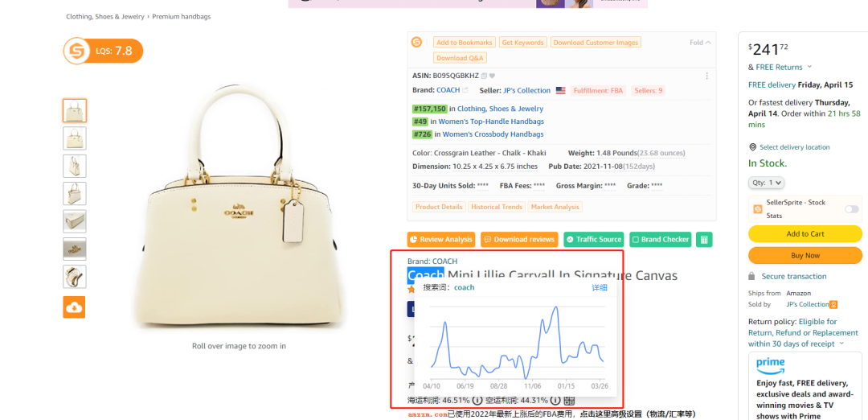
Task: Select the second product thumbnail
Action: click(x=74, y=138)
